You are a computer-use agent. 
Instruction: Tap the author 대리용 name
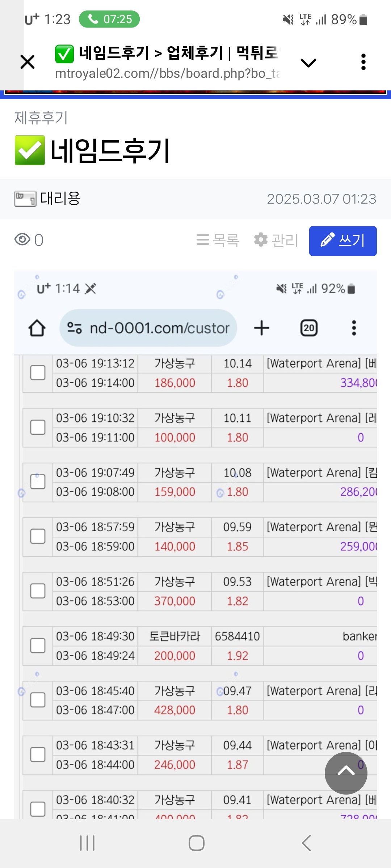click(x=60, y=198)
